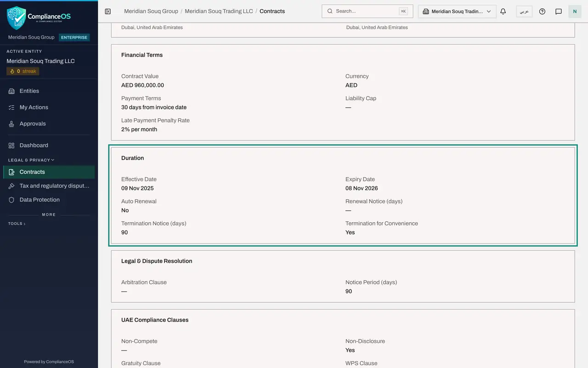Image resolution: width=588 pixels, height=368 pixels.
Task: Open the Meridian Souq Trading entity dropdown
Action: coord(457,11)
